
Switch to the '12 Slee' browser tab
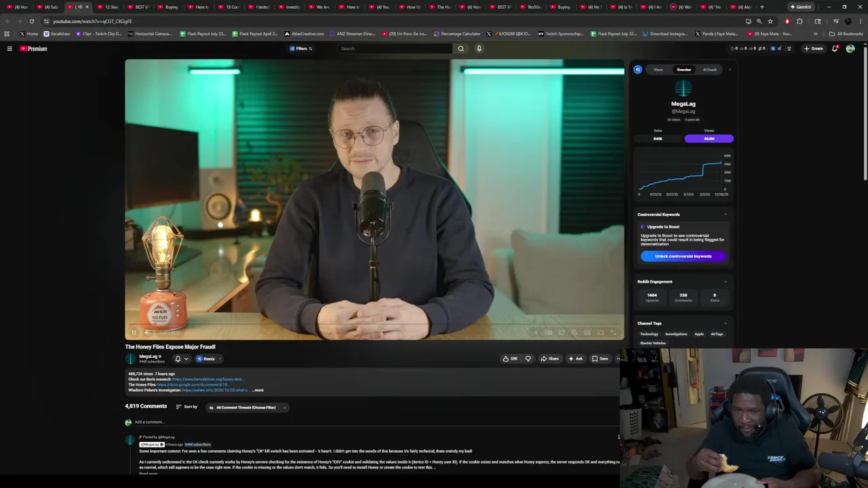click(x=108, y=7)
